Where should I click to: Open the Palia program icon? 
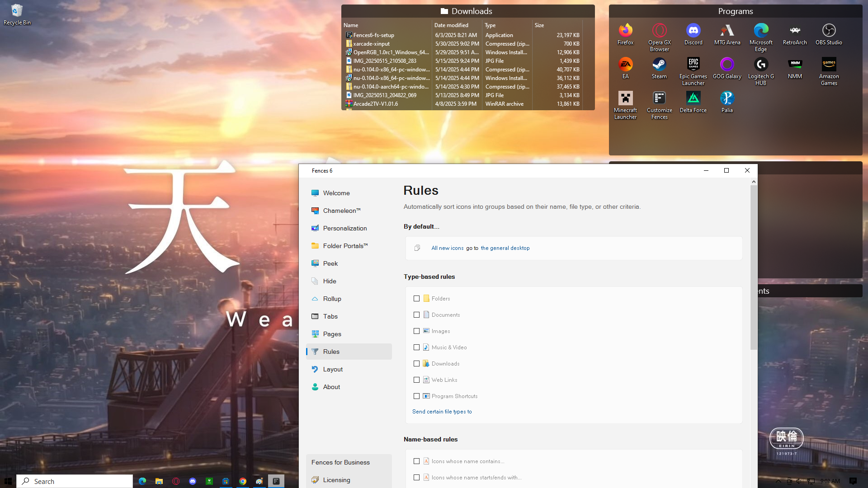(727, 102)
